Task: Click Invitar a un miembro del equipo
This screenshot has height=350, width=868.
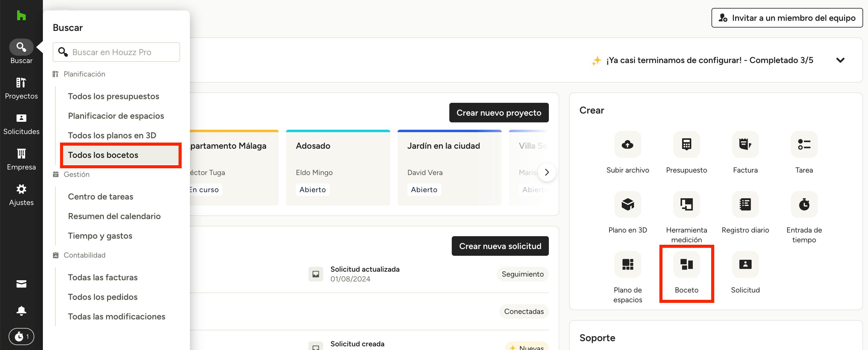Action: click(787, 18)
